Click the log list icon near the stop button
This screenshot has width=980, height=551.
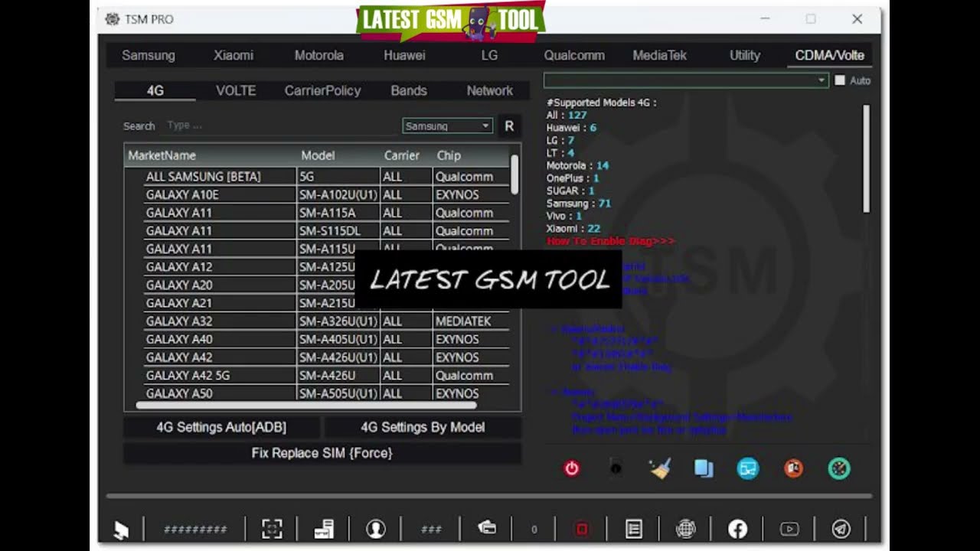point(634,528)
